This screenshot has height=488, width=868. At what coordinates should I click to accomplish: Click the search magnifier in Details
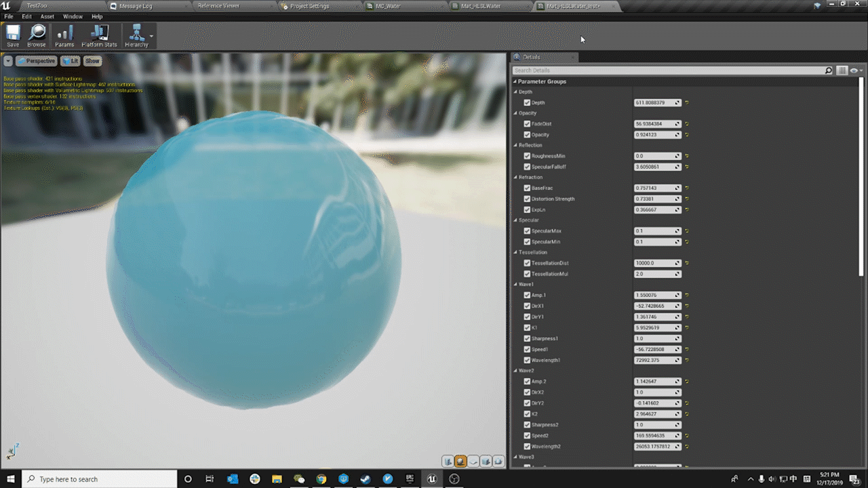[x=828, y=70]
